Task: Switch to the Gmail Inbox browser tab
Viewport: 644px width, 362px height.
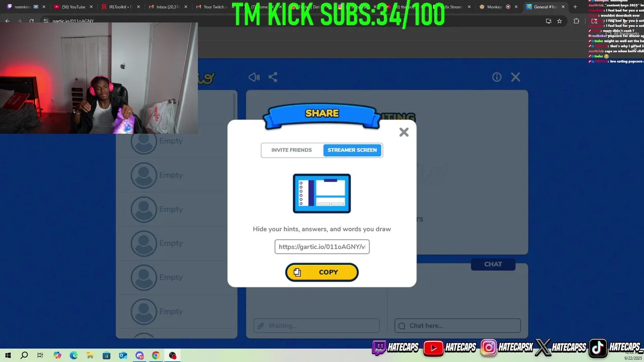Action: 168,7
